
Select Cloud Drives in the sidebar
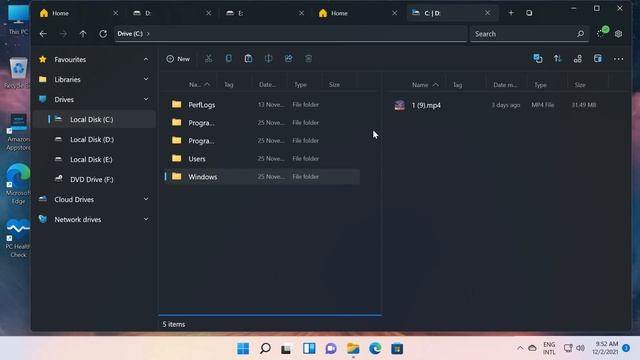[x=94, y=199]
